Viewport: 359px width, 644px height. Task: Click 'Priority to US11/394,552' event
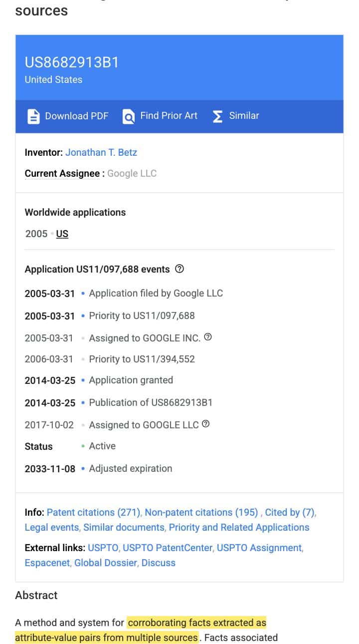tap(142, 359)
